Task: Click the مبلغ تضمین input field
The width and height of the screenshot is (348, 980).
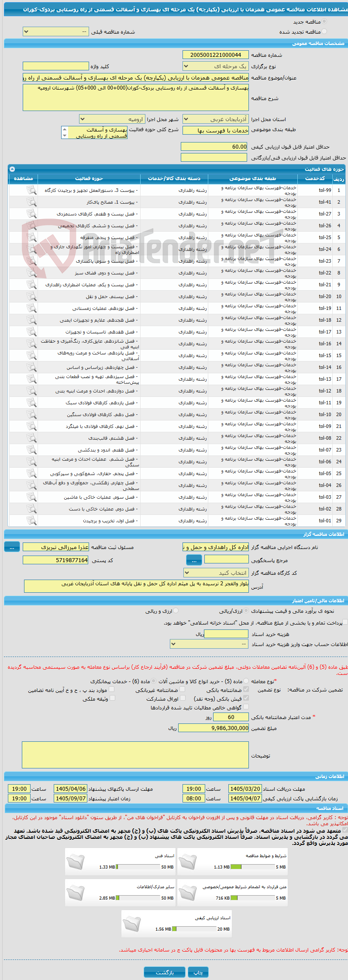Action: coord(214,728)
